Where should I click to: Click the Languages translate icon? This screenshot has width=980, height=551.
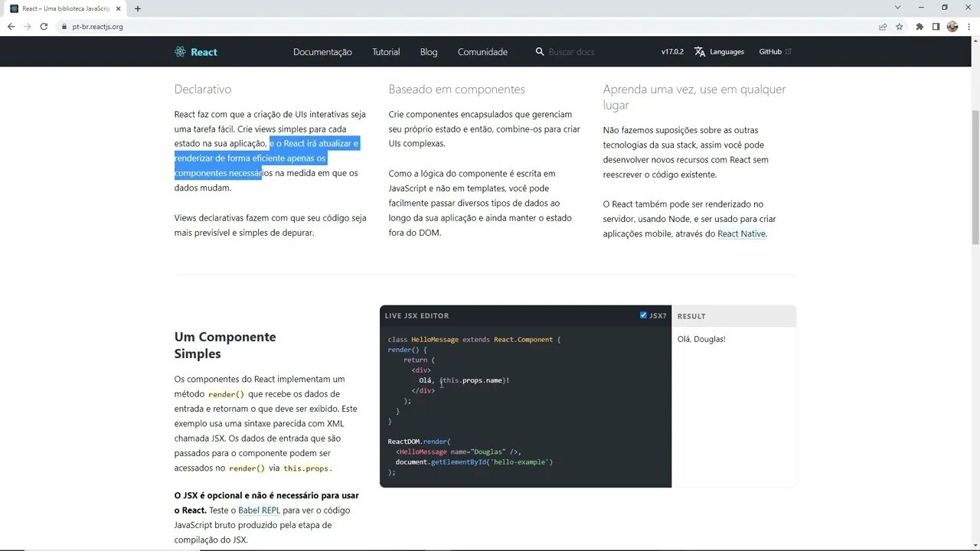pyautogui.click(x=700, y=51)
